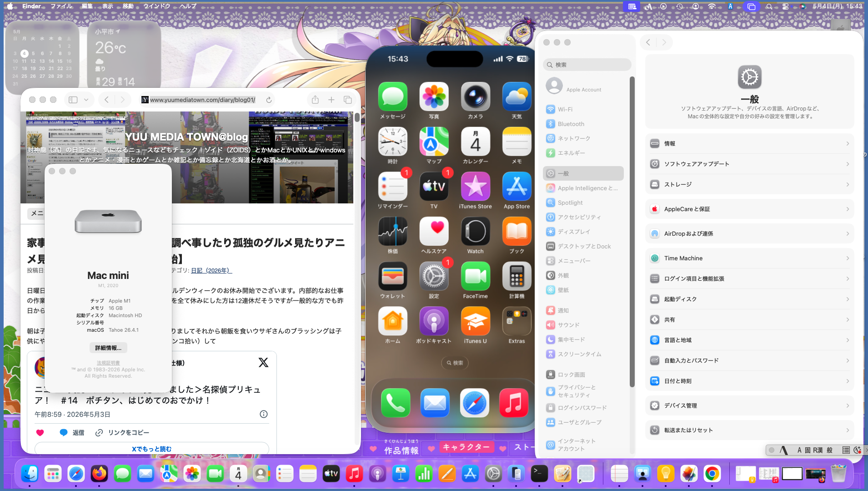Image resolution: width=868 pixels, height=491 pixels.
Task: Click the System Settings search field
Action: point(587,65)
